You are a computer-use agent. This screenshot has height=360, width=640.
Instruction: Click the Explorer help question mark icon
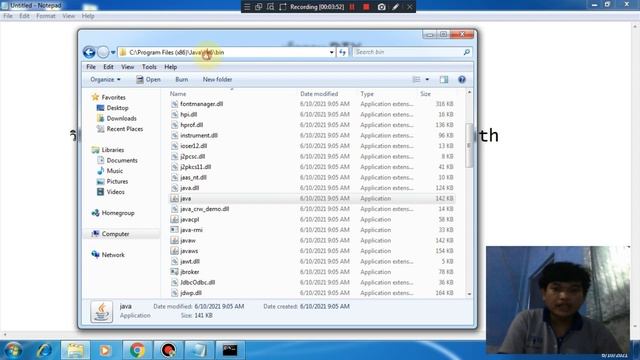tap(462, 80)
